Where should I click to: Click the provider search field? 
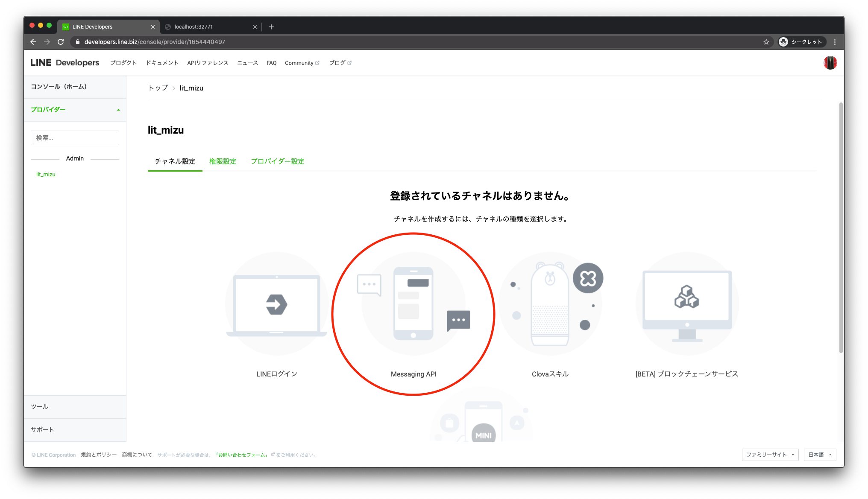(75, 138)
